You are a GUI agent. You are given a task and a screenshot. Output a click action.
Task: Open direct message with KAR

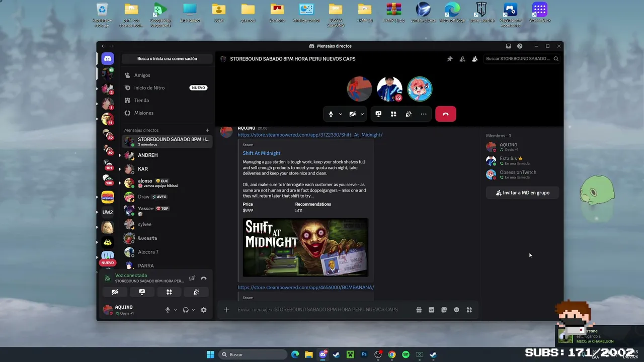point(167,169)
